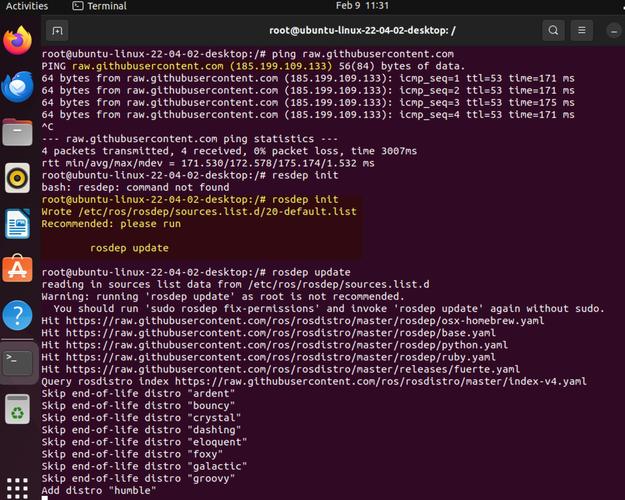The image size is (625, 500).
Task: Minimize the terminal window
Action: 614,31
